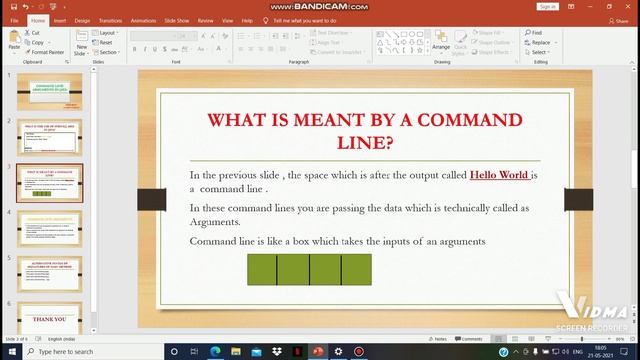Switch to Reading View in the status bar
The width and height of the screenshot is (640, 360).
(x=531, y=339)
